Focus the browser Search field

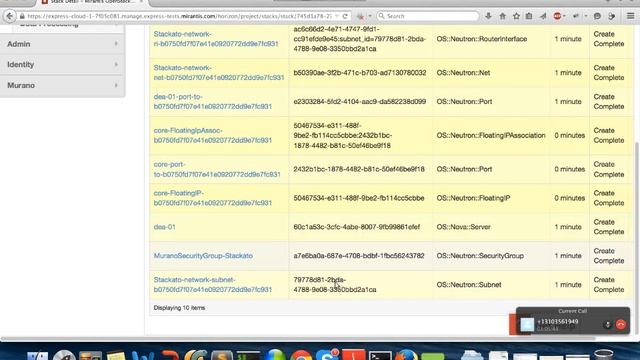click(428, 16)
